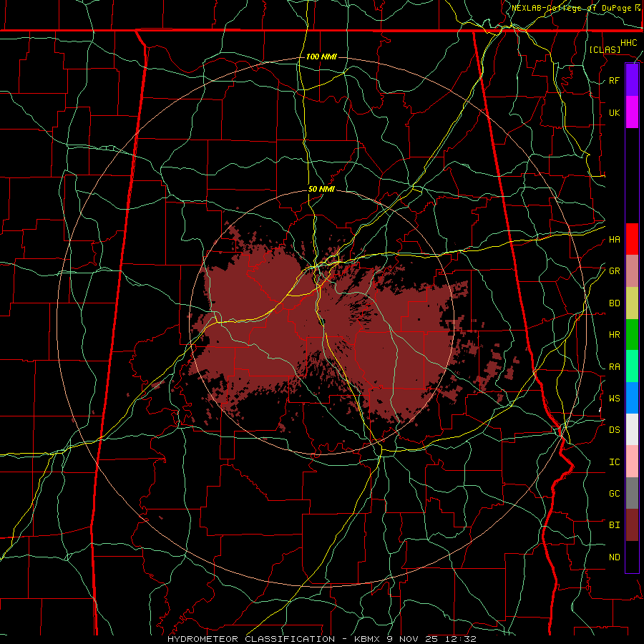
Task: Click the RA legend label
Action: pos(614,366)
